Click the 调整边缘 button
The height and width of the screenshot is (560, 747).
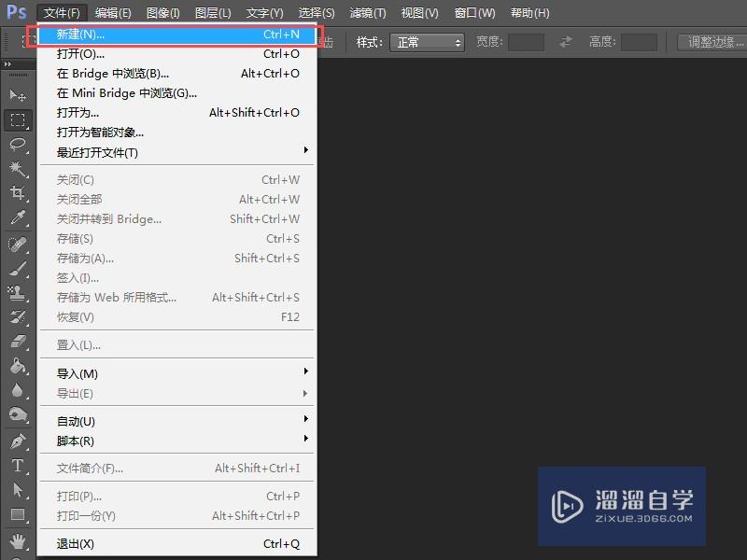(712, 41)
